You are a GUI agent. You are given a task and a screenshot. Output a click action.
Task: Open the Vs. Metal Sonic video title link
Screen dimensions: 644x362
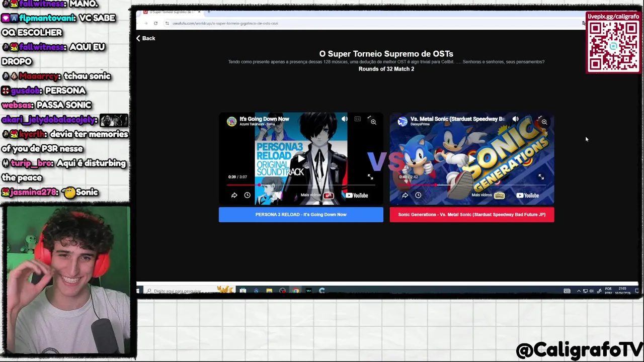pyautogui.click(x=457, y=119)
